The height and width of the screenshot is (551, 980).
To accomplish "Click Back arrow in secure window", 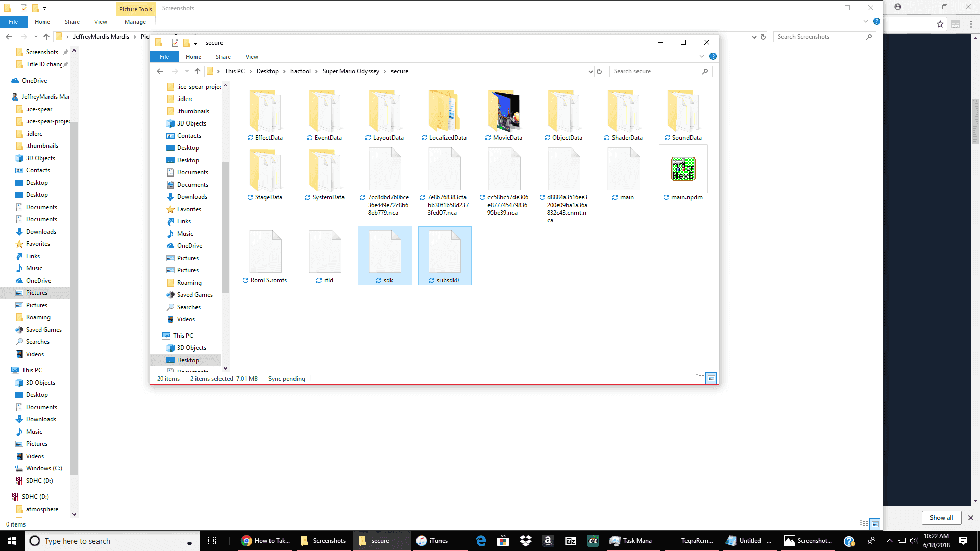I will [160, 71].
